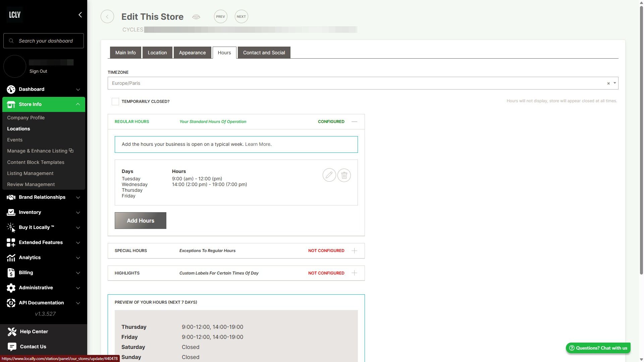
Task: Switch to the Appearance tab
Action: tap(192, 53)
